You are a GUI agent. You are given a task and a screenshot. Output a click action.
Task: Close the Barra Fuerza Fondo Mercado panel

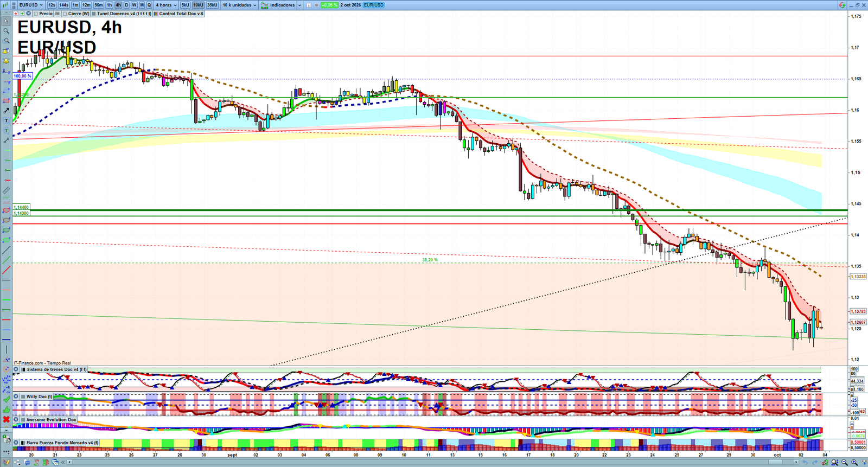tap(16, 443)
